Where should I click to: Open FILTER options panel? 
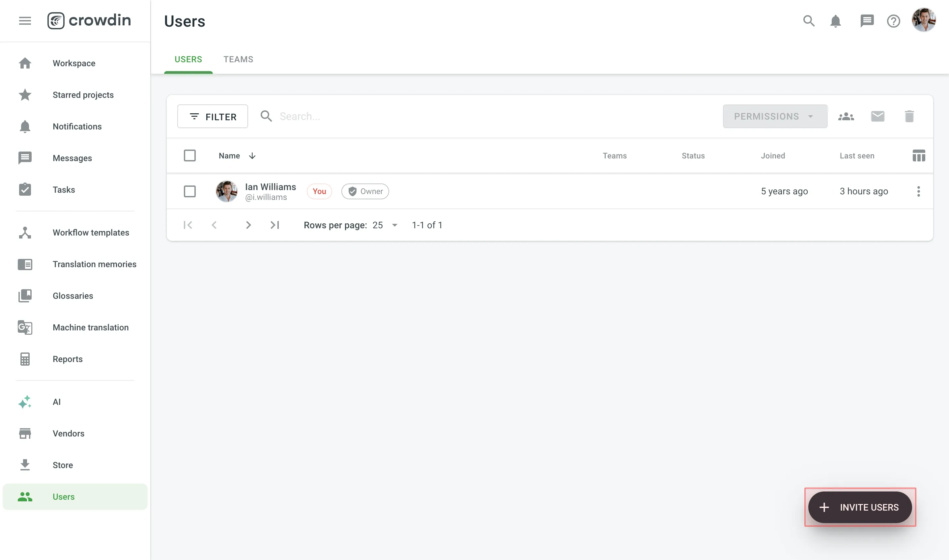[212, 116]
